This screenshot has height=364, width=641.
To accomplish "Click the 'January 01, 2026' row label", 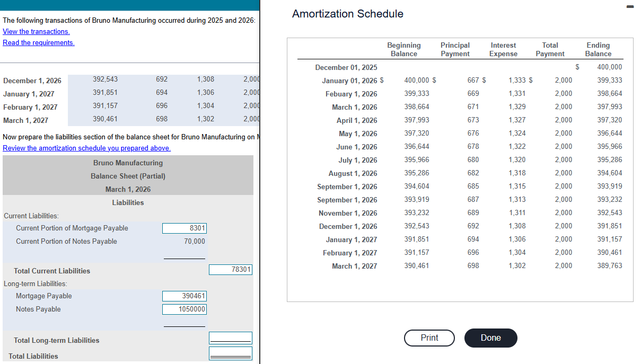I will [349, 81].
